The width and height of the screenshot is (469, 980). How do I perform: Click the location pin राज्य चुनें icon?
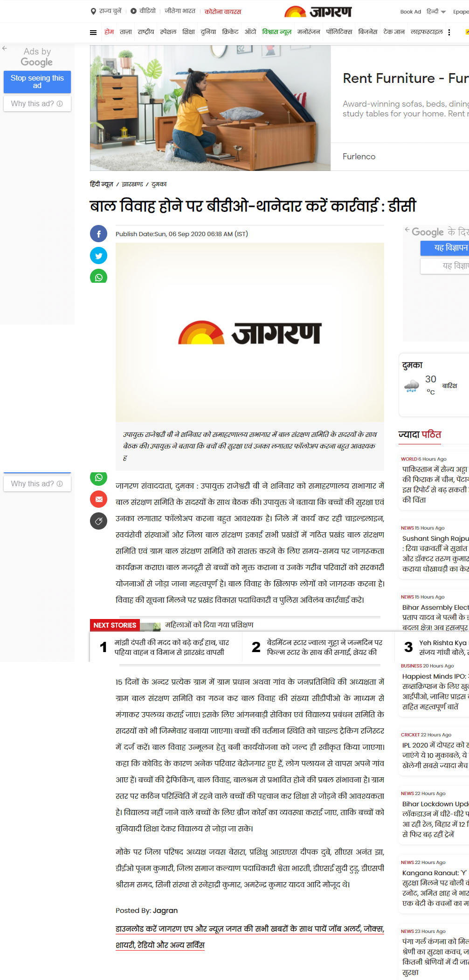[x=93, y=11]
